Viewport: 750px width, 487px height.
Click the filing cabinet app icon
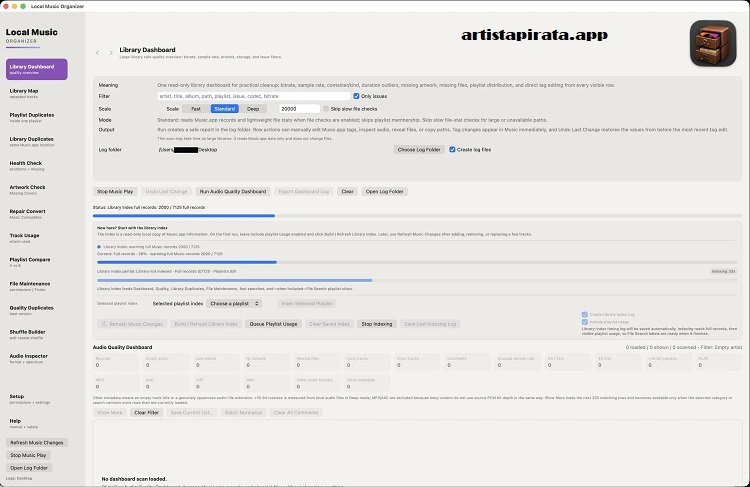click(713, 43)
